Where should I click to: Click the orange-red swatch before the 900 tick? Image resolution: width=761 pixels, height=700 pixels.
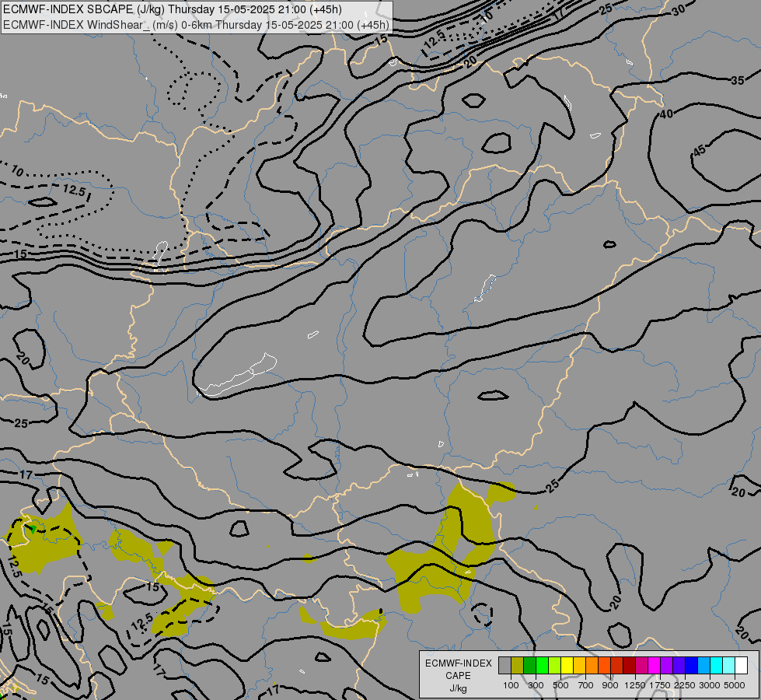[604, 666]
